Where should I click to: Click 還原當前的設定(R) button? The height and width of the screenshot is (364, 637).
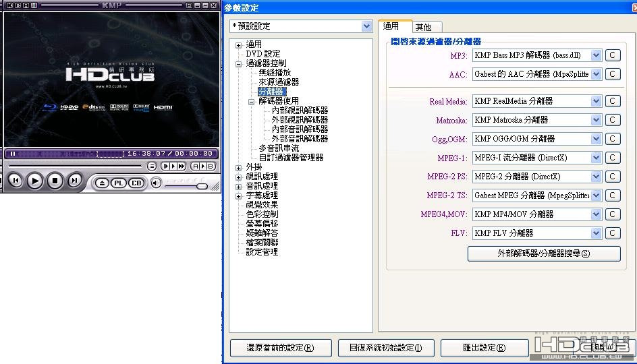281,348
